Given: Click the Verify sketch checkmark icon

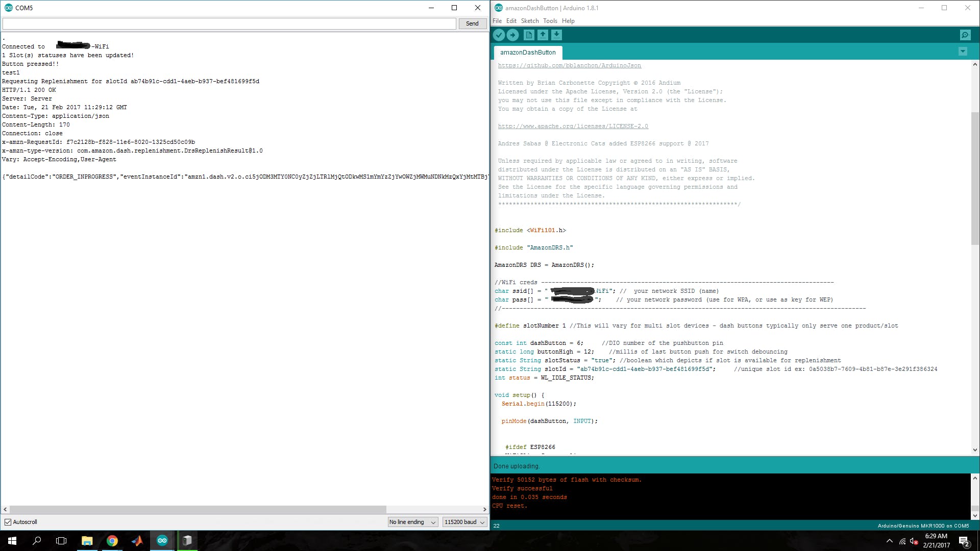Looking at the screenshot, I should coord(499,35).
